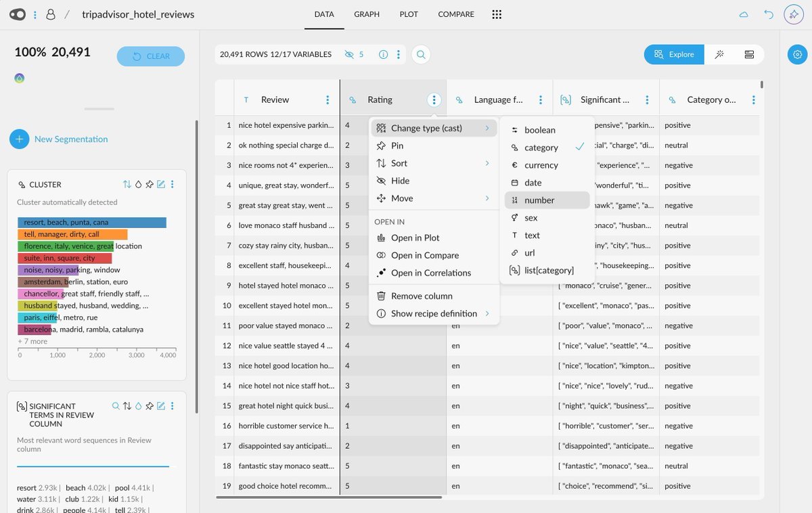Open the apps grid icon after COMPARE
Screen dimensions: 812x513
[x=497, y=14]
